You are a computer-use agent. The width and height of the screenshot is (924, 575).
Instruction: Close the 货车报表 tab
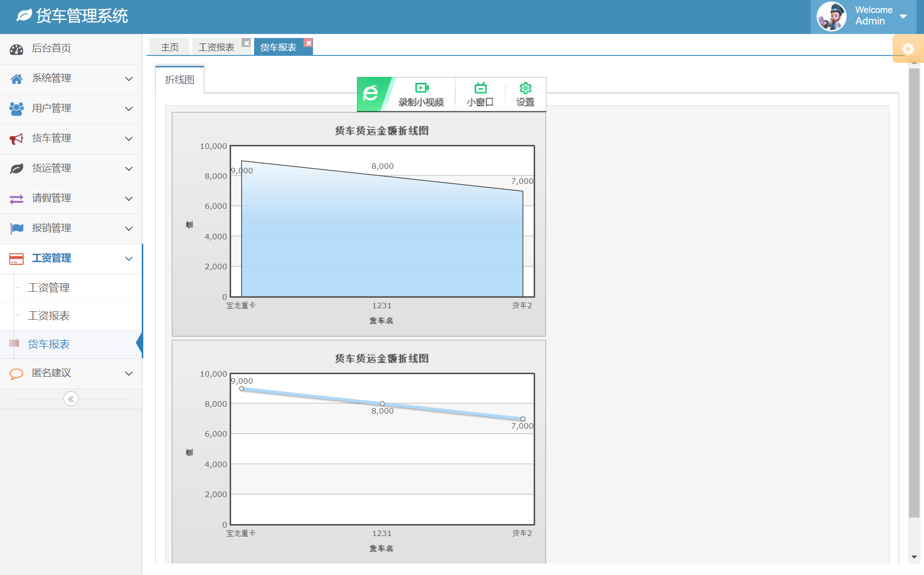[308, 43]
